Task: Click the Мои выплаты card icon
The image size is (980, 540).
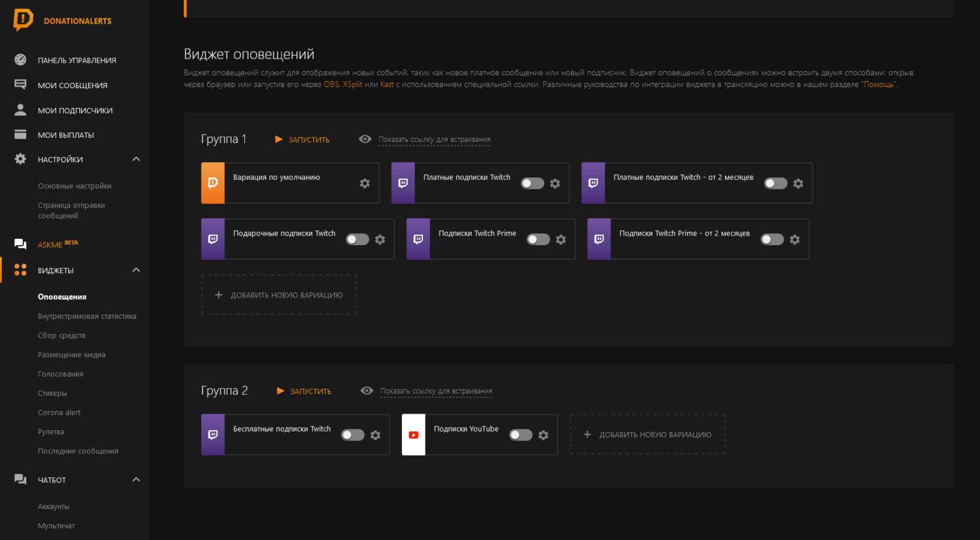Action: [20, 135]
